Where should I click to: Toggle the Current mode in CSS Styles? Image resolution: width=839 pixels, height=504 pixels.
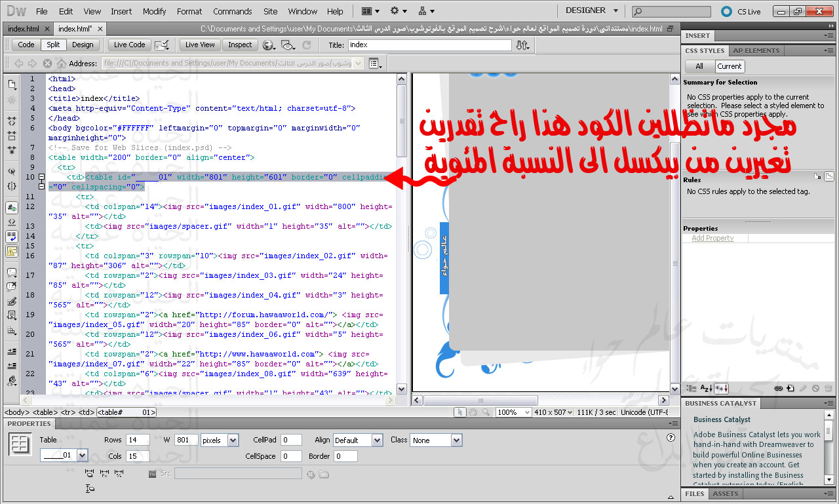(x=729, y=66)
